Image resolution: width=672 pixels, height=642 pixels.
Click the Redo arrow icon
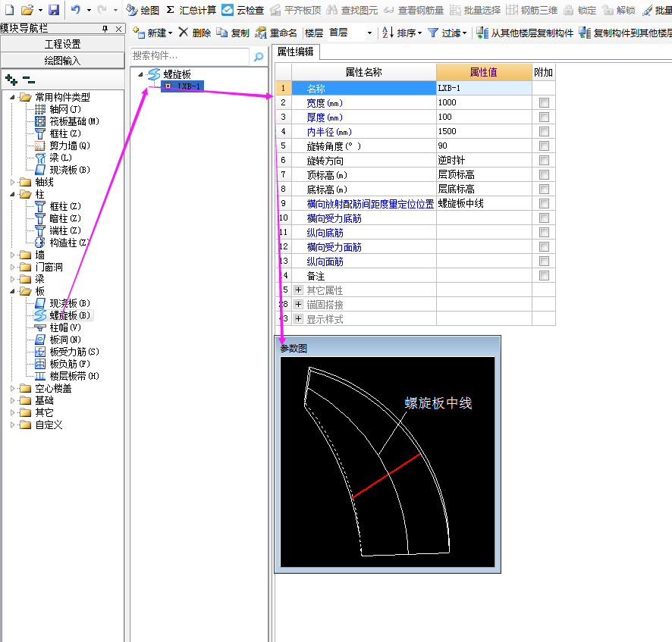click(102, 9)
